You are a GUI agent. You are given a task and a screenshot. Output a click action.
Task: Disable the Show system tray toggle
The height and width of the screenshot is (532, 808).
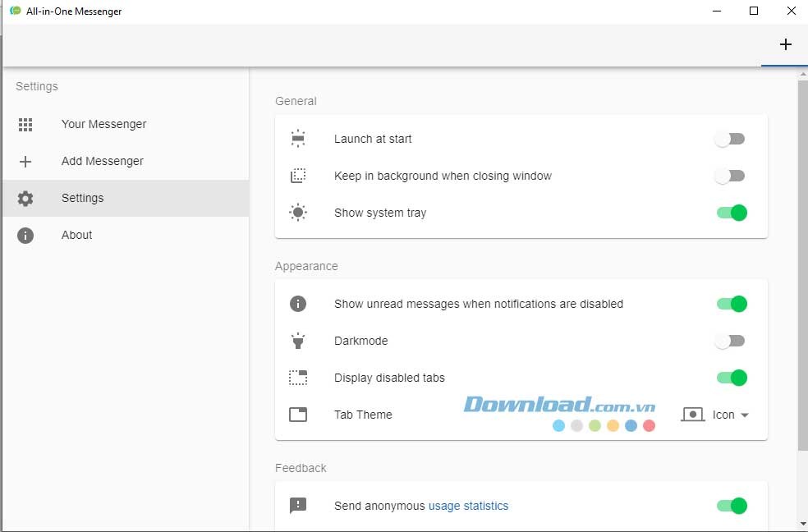coord(732,213)
